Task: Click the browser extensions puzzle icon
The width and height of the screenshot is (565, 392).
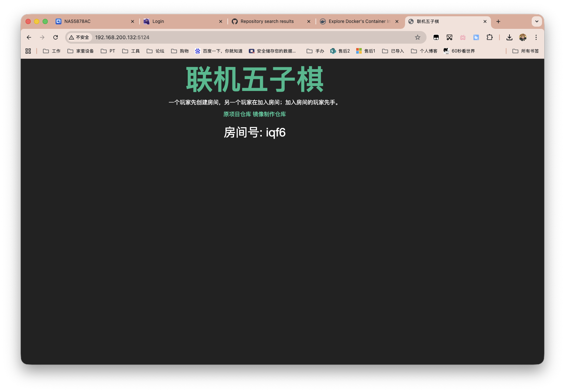Action: [489, 37]
